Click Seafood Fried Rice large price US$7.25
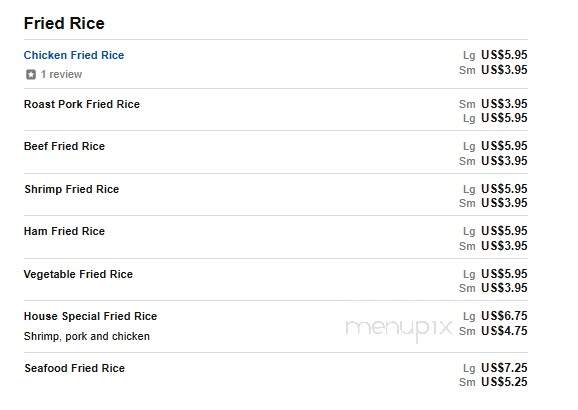The image size is (578, 410). pos(504,368)
